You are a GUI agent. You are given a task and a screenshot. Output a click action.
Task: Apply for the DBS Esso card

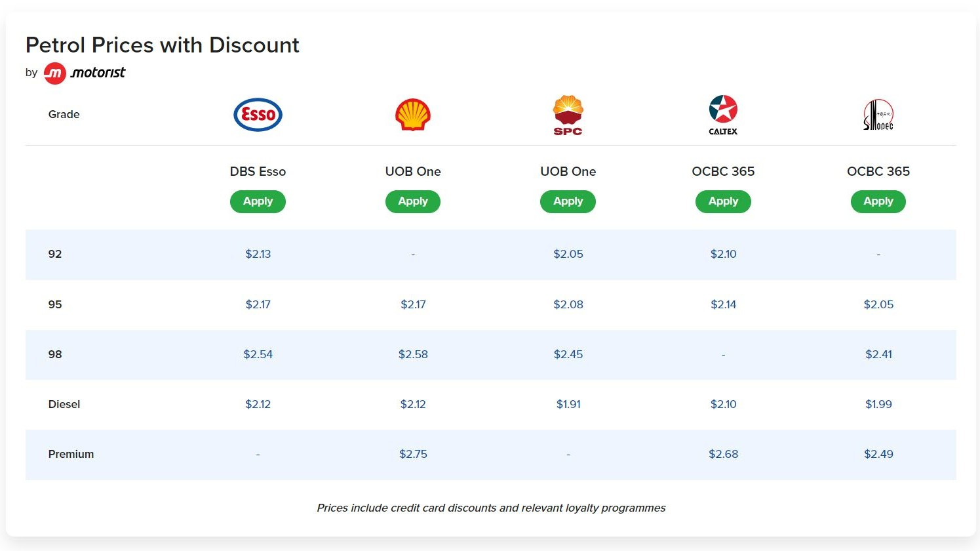[258, 201]
